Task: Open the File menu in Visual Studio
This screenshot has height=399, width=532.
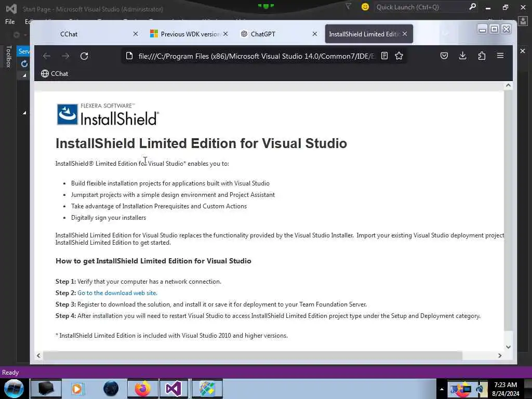Action: [x=10, y=22]
